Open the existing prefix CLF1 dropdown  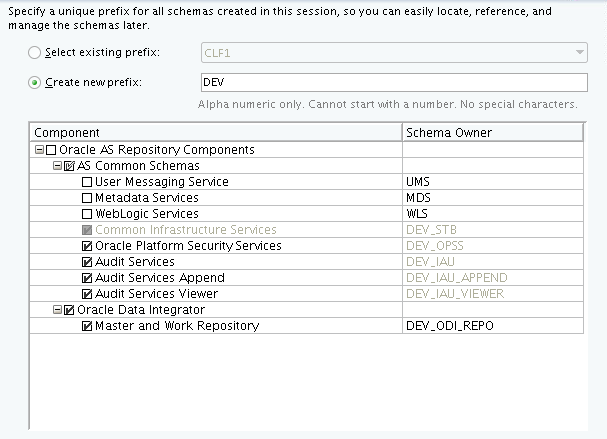pyautogui.click(x=579, y=53)
